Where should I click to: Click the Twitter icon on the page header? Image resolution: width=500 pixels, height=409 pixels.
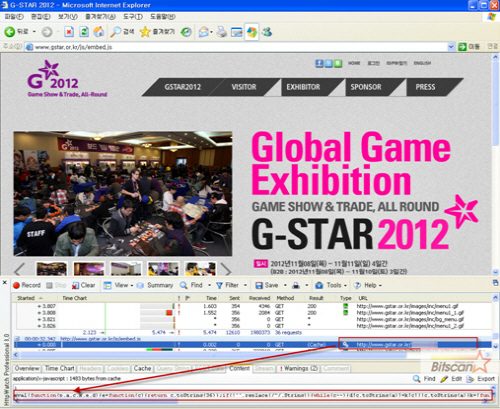click(x=329, y=63)
